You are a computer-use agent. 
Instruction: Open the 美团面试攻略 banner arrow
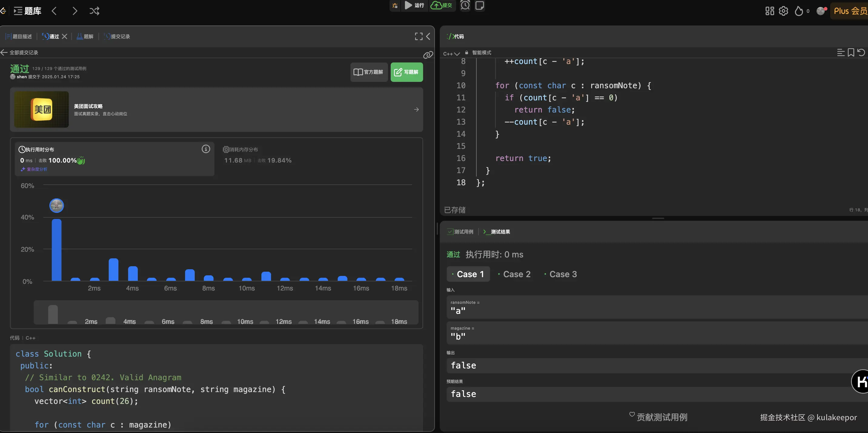point(416,109)
